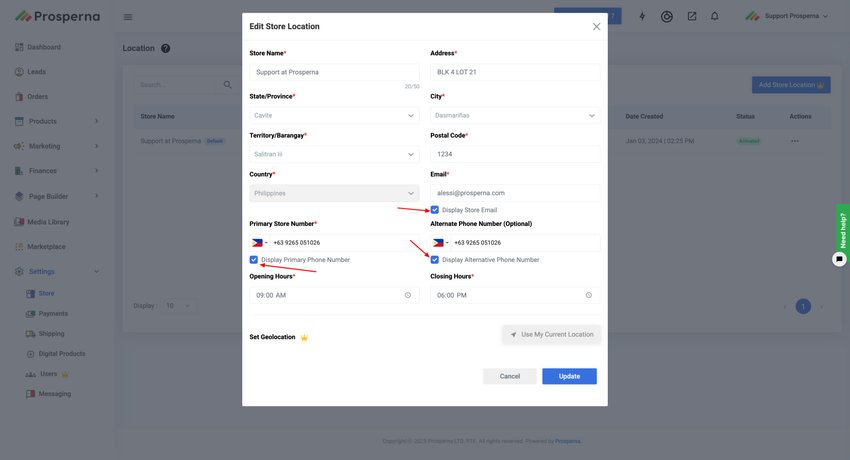Click the hamburger menu icon in header
Screen dimensions: 850x460
click(128, 17)
